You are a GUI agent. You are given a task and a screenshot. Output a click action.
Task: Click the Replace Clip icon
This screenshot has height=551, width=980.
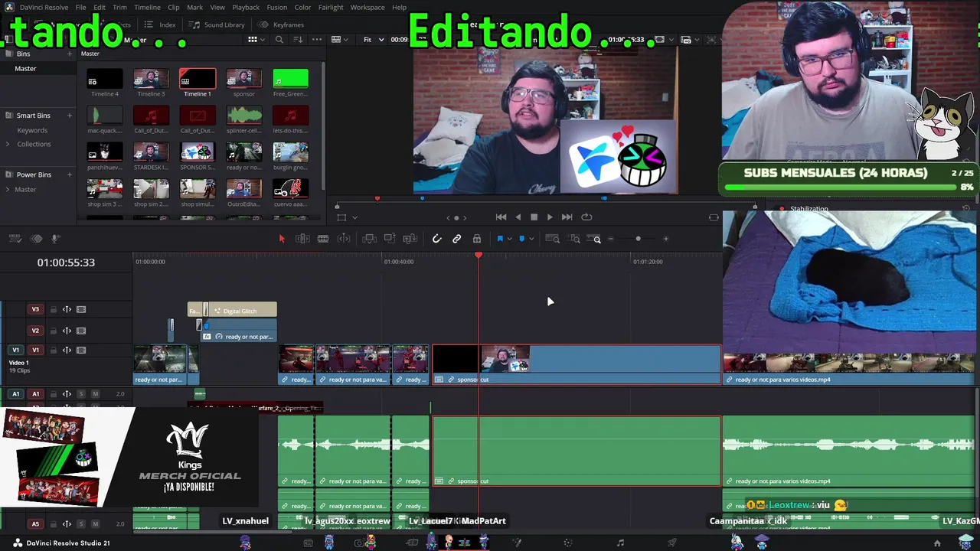tap(410, 239)
